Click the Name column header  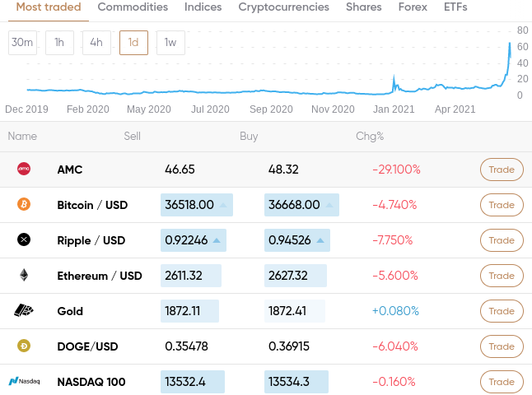click(22, 136)
